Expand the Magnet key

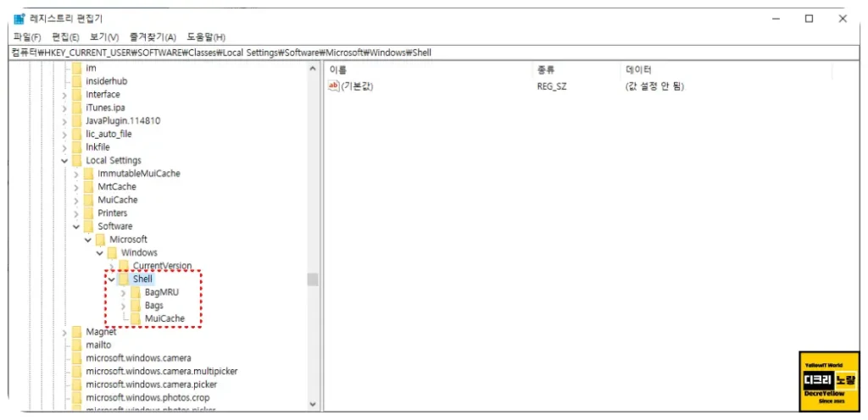[64, 333]
